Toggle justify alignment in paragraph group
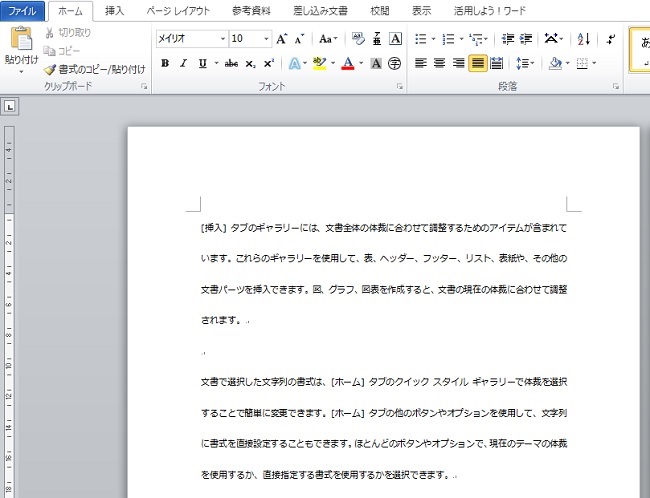Viewport: 650px width, 498px height. coord(478,63)
